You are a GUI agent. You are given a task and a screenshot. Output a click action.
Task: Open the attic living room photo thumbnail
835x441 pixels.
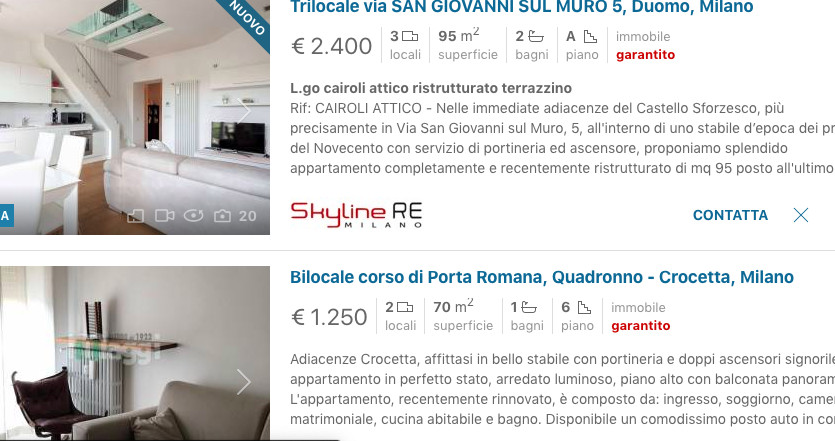click(x=135, y=117)
